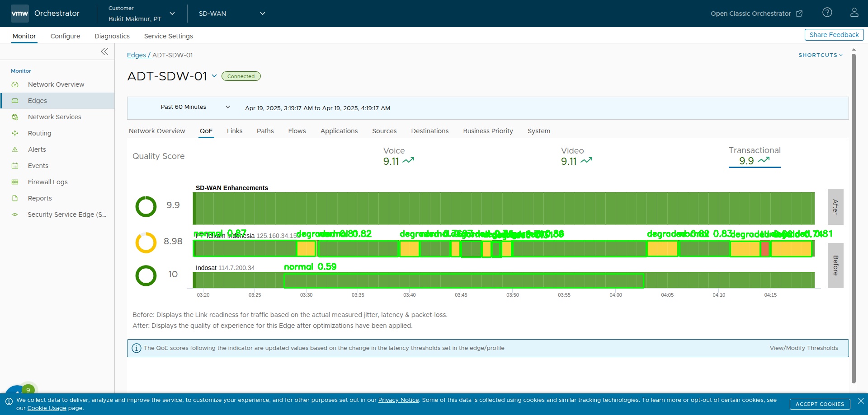Close the cookie banner with X
This screenshot has height=415, width=868.
[861, 401]
